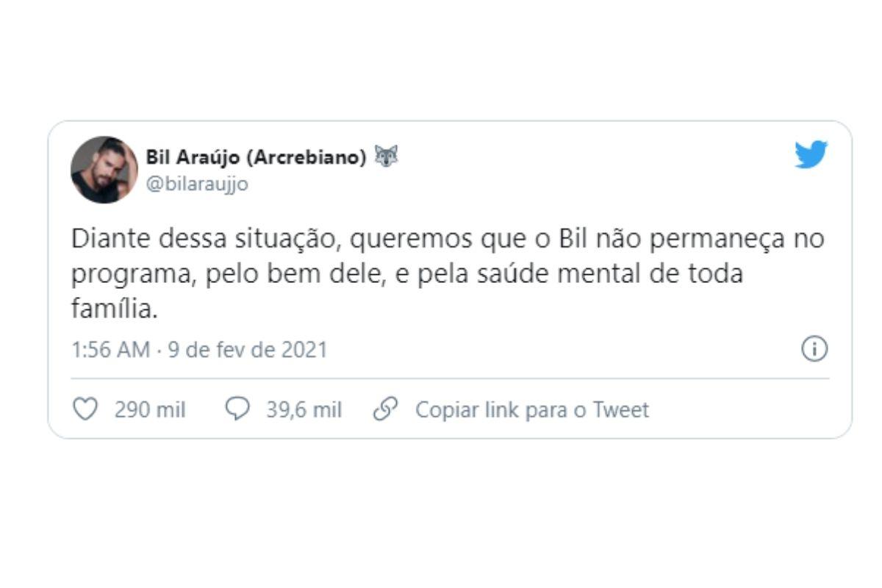Image resolution: width=882 pixels, height=588 pixels.
Task: Click the chain link icon
Action: [x=386, y=409]
